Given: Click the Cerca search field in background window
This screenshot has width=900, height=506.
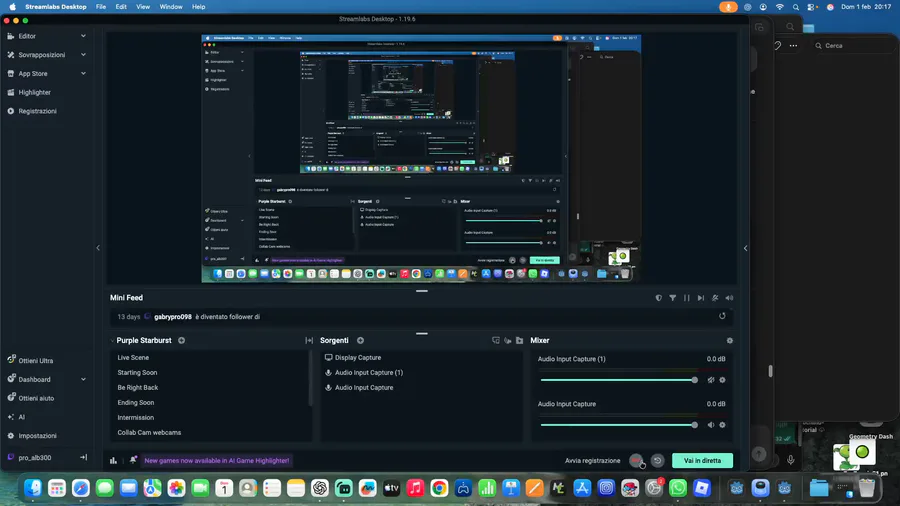Looking at the screenshot, I should pos(852,45).
